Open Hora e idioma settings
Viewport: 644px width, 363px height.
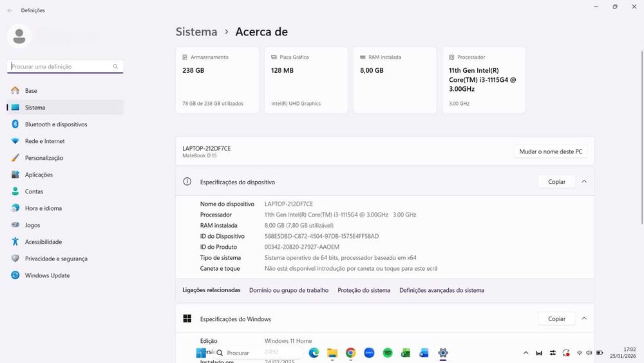pos(65,208)
